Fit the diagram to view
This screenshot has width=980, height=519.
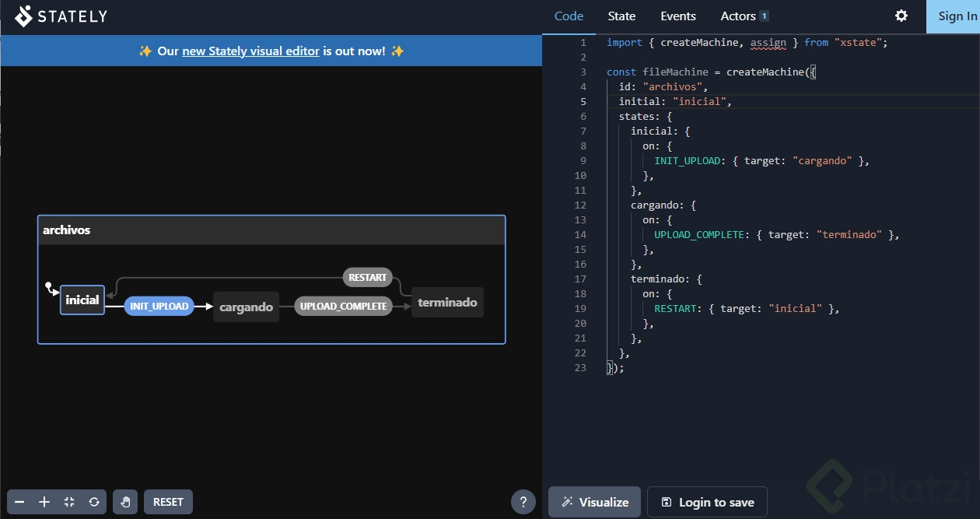pos(69,502)
